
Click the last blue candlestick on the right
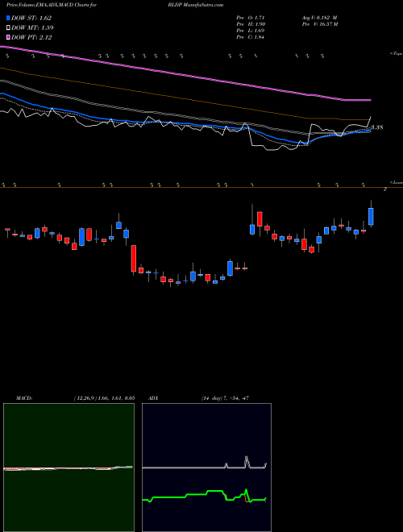pyautogui.click(x=371, y=217)
